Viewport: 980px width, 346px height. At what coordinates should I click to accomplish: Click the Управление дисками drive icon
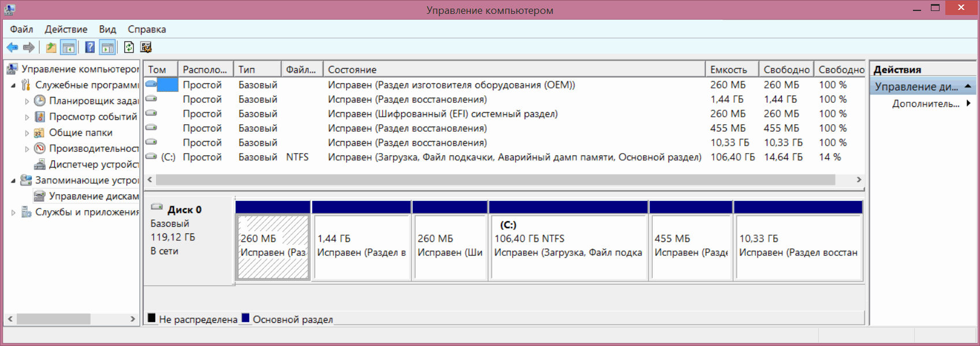pos(40,196)
